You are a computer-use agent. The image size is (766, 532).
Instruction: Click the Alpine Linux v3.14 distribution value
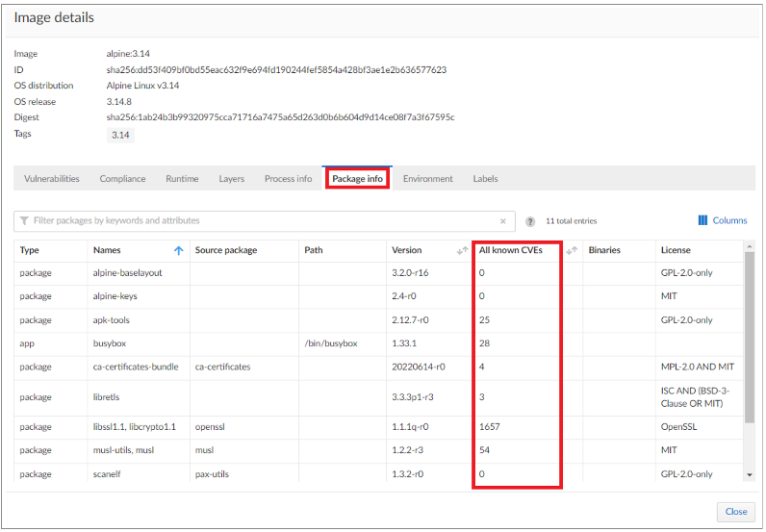click(x=142, y=86)
